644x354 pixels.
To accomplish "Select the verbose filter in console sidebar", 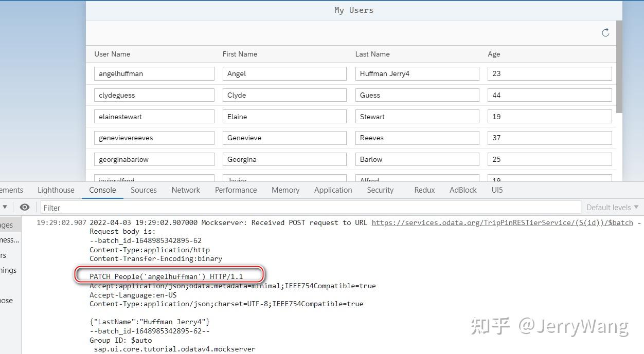I will pos(7,300).
